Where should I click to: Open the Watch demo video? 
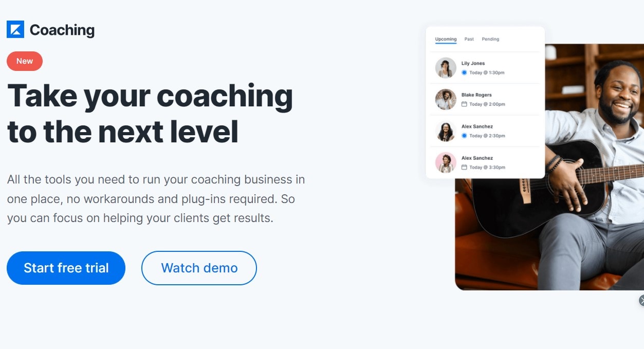coord(199,268)
